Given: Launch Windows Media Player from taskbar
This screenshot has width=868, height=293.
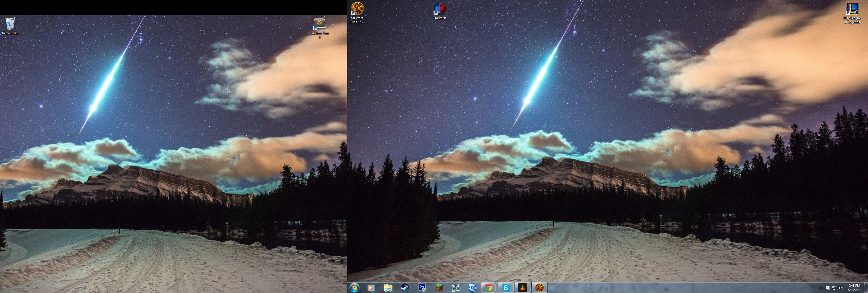Looking at the screenshot, I should tap(371, 288).
